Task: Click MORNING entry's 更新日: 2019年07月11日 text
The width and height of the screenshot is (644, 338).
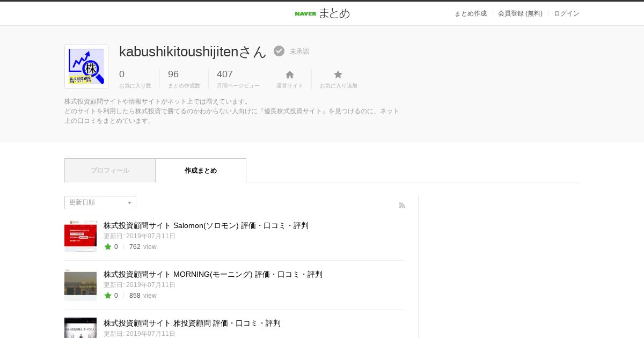Action: [140, 285]
